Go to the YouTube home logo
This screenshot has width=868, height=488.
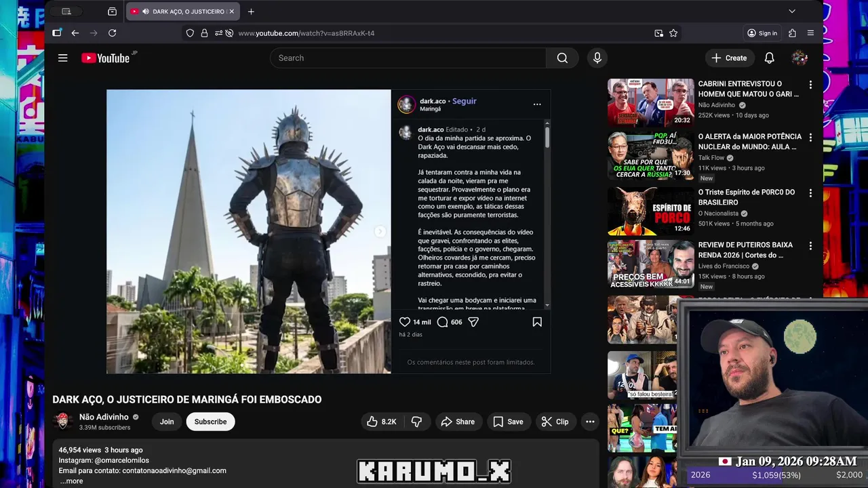click(x=105, y=58)
